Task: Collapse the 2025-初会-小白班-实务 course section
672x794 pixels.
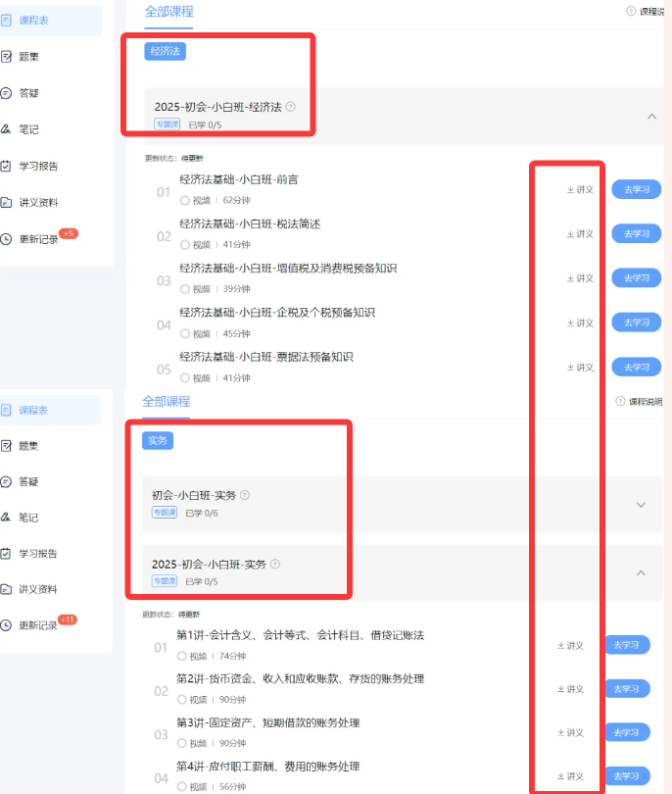Action: (642, 572)
